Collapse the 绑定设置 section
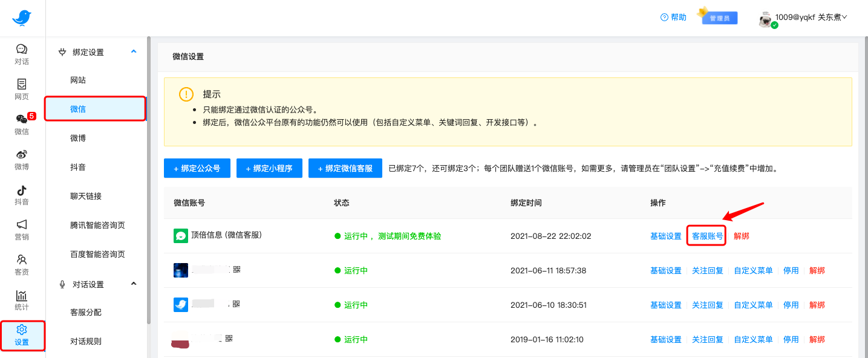868x358 pixels. [x=134, y=52]
